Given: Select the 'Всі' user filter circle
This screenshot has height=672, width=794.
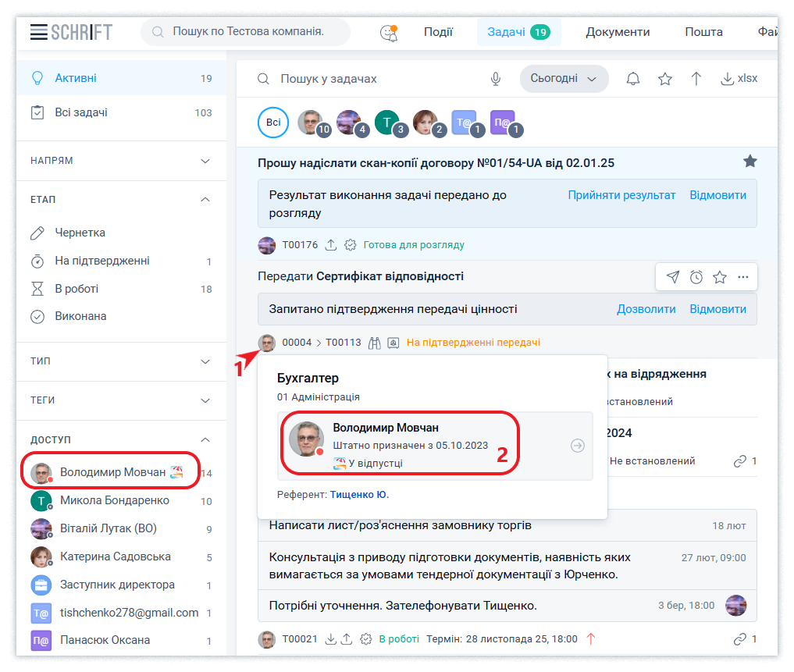Looking at the screenshot, I should click(x=273, y=123).
